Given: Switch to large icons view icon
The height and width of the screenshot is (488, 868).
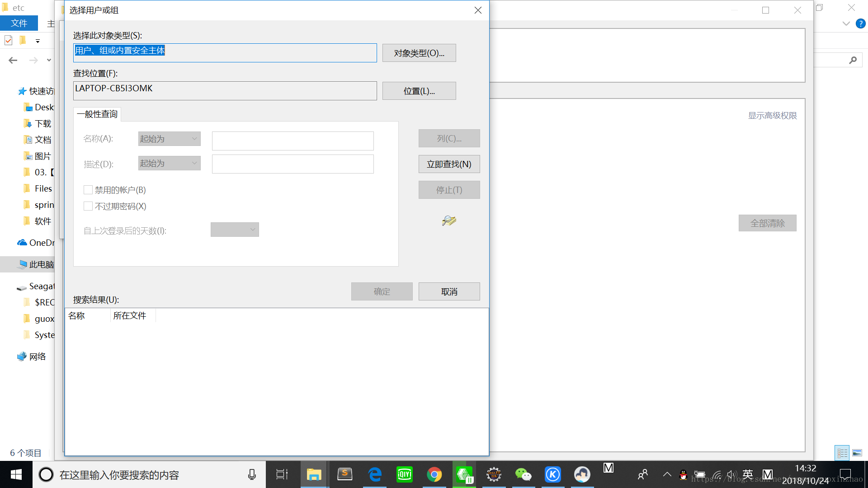Looking at the screenshot, I should click(x=857, y=453).
